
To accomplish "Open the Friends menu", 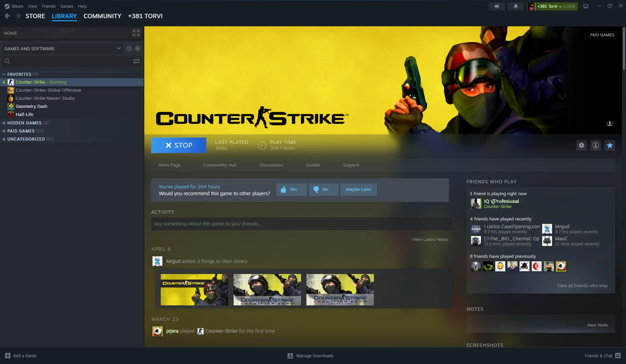I will (49, 6).
